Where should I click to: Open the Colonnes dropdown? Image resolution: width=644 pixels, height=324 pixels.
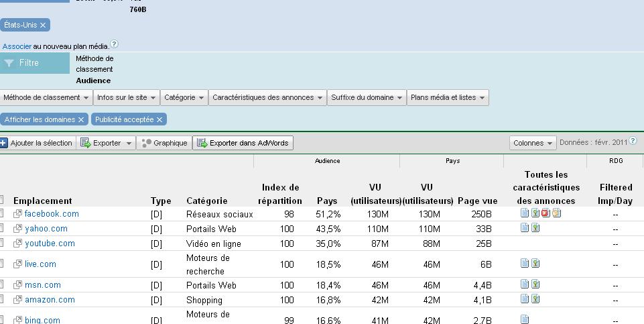pos(533,143)
